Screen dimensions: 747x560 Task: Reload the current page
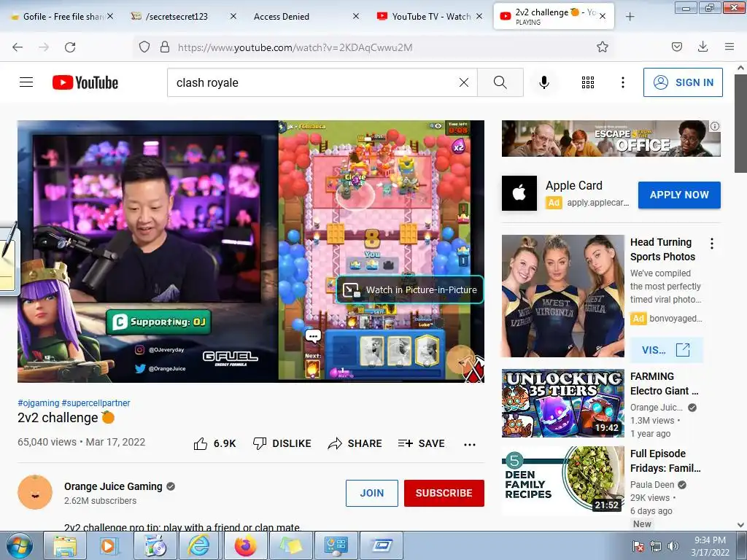tap(70, 47)
